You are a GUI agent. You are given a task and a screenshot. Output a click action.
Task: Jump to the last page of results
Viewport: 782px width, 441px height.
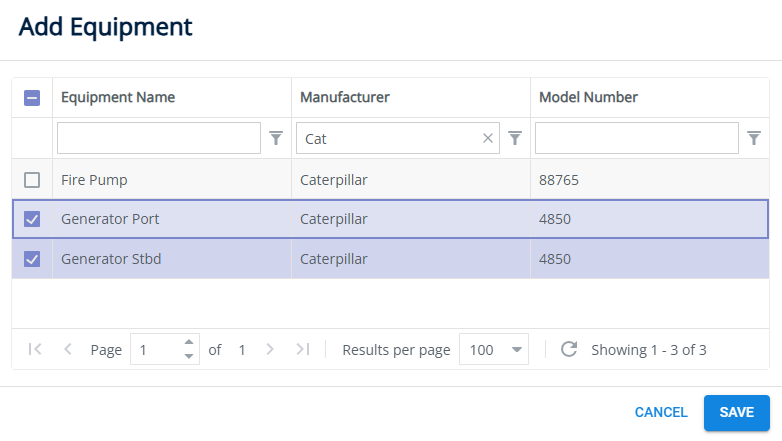(x=302, y=350)
